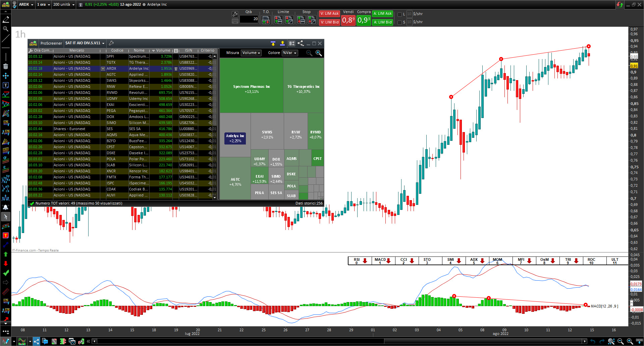
Task: Open the 200 unità dropdown
Action: click(x=64, y=4)
